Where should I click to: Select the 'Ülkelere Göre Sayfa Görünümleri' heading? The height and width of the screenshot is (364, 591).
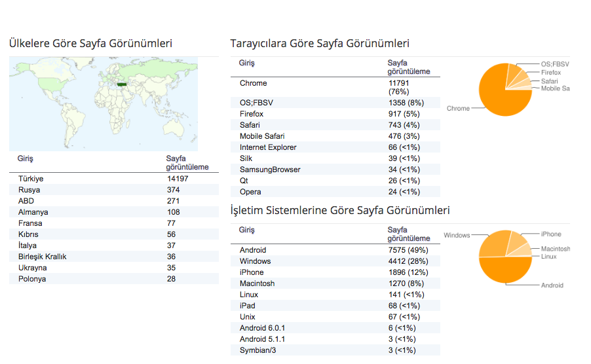click(90, 43)
